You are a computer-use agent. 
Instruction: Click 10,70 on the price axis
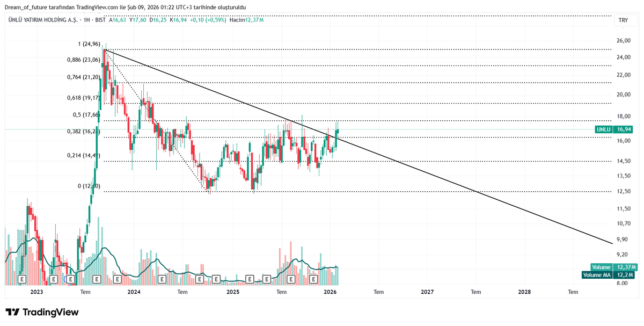[x=624, y=223]
